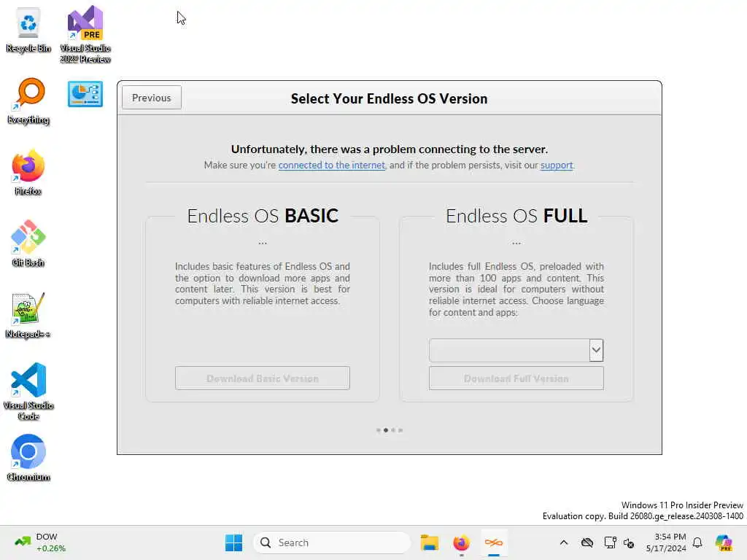
Task: Launch Visual Studio Code shortcut
Action: coord(28,392)
